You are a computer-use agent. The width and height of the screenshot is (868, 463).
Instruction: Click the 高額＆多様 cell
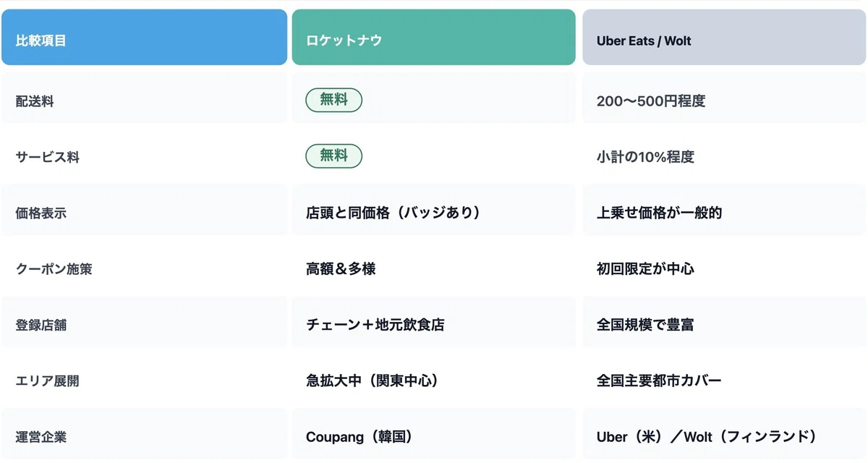[x=434, y=268]
